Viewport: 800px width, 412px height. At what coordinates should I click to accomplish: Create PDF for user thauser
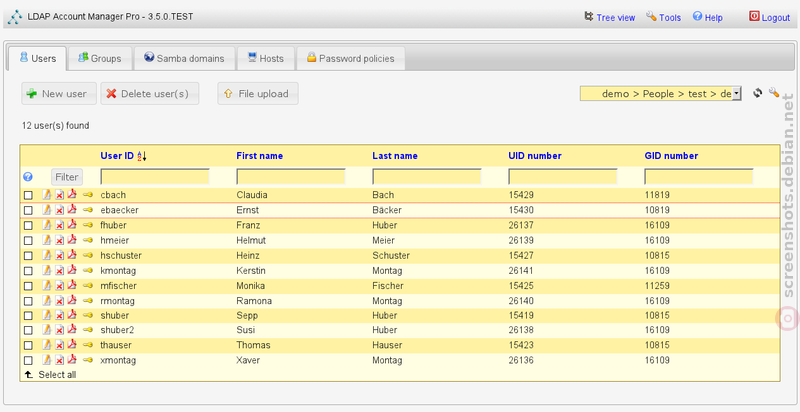tap(72, 345)
